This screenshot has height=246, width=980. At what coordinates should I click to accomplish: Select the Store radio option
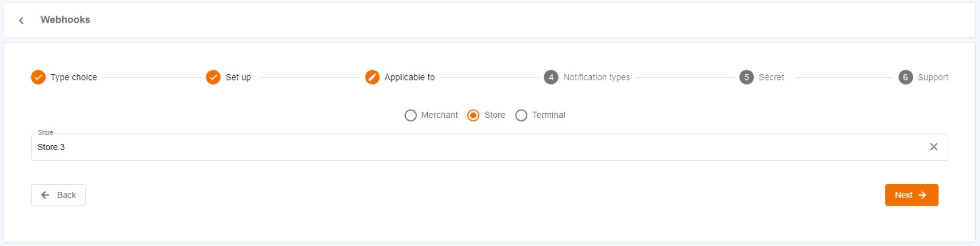pyautogui.click(x=473, y=115)
